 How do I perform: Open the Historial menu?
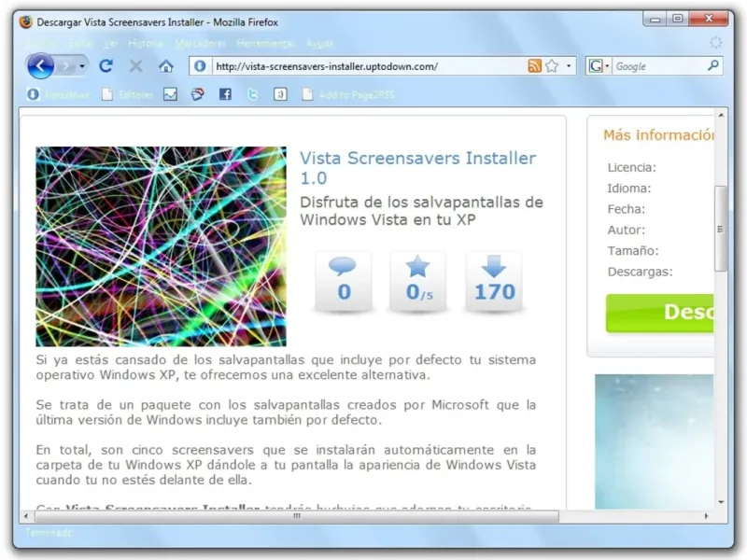pyautogui.click(x=145, y=43)
